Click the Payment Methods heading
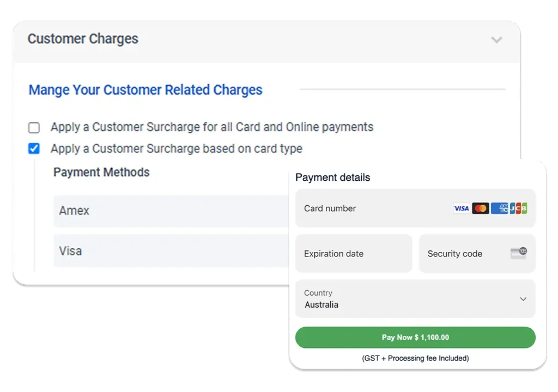Screen dimensions: 558x392 coord(101,172)
